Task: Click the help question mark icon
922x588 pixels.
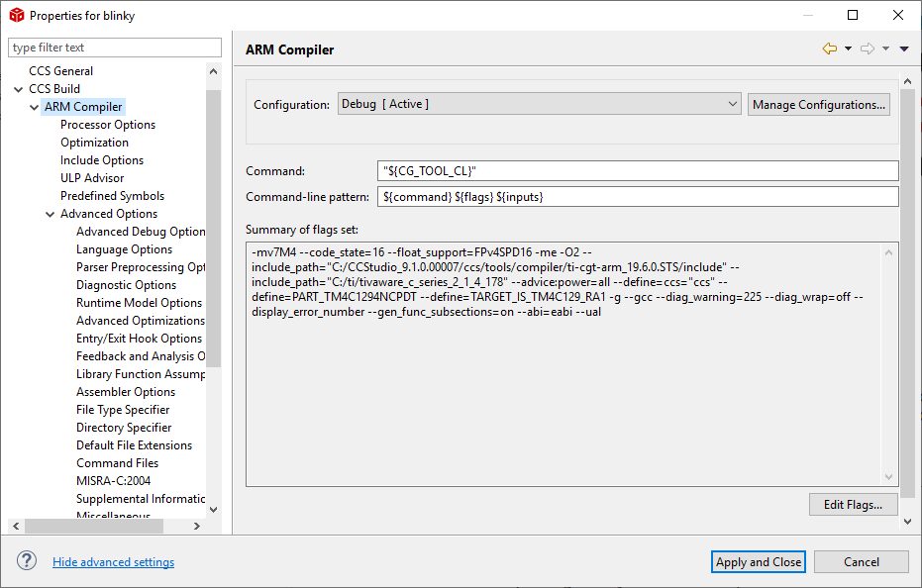Action: (x=27, y=561)
